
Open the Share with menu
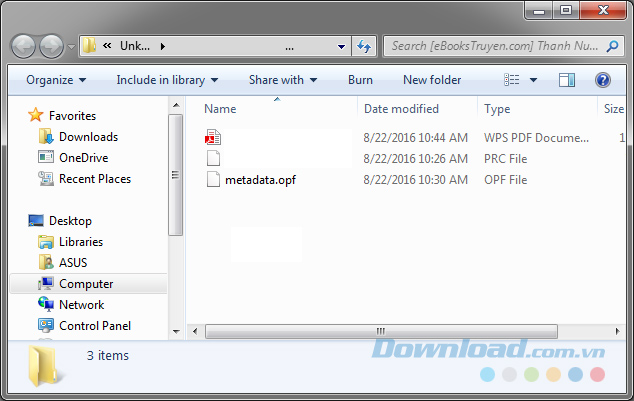point(283,80)
